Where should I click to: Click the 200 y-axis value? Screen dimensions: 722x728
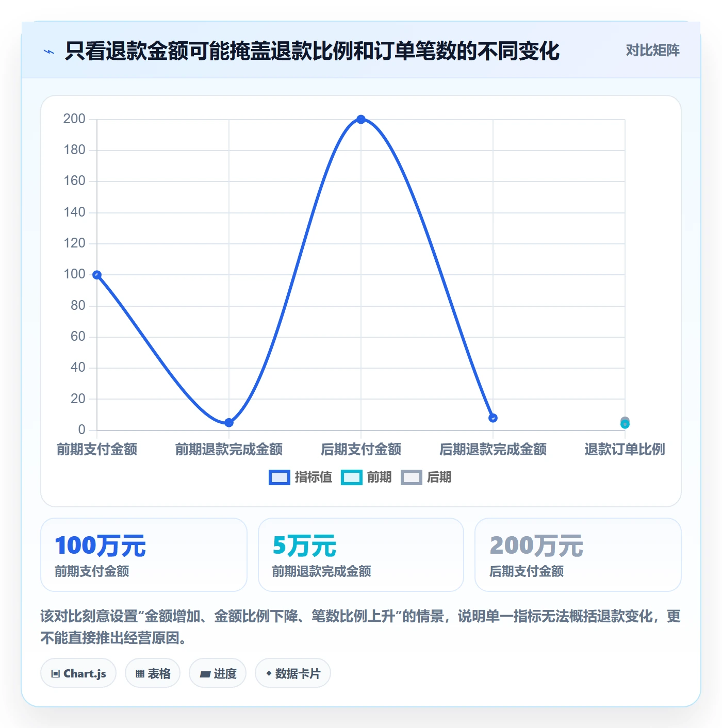tap(74, 119)
